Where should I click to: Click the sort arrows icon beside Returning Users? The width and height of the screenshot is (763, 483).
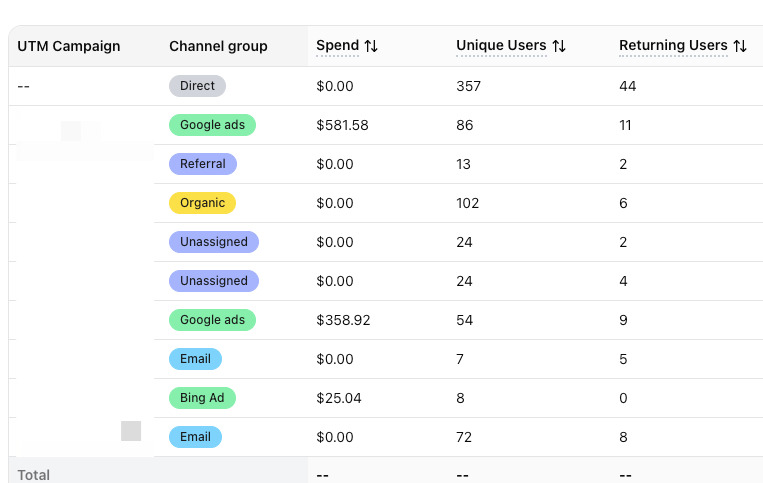pyautogui.click(x=740, y=46)
